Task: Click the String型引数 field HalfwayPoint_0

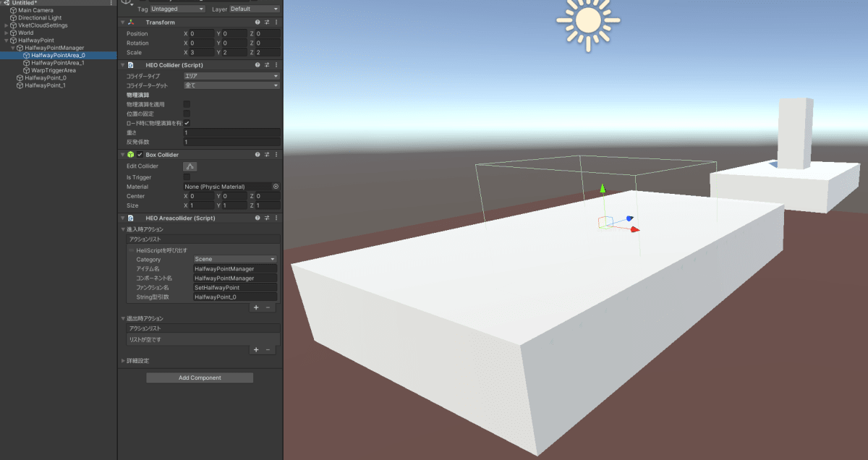Action: (235, 297)
